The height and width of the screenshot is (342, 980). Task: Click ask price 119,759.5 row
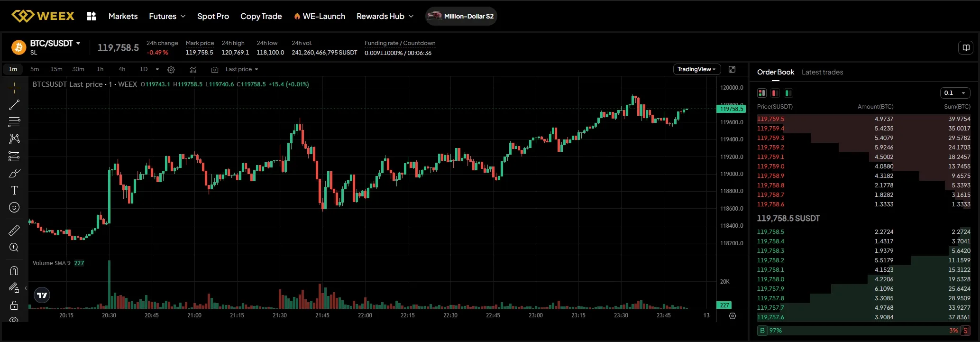click(x=864, y=119)
